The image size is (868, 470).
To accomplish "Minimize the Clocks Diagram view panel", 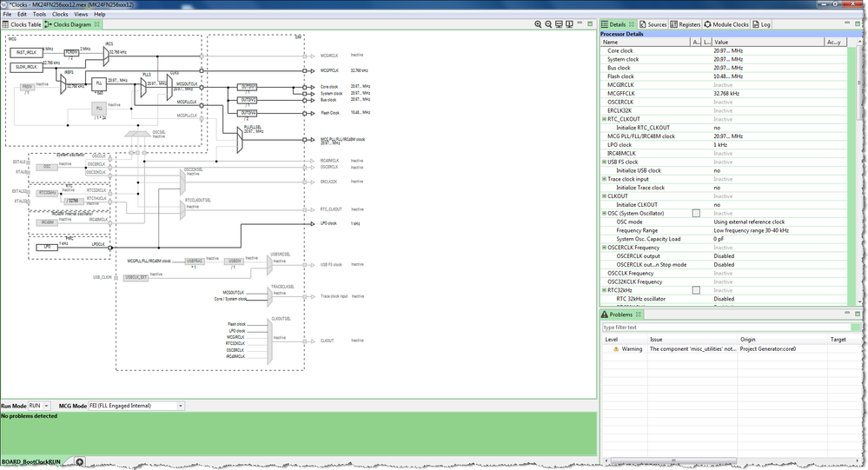I will pos(580,23).
